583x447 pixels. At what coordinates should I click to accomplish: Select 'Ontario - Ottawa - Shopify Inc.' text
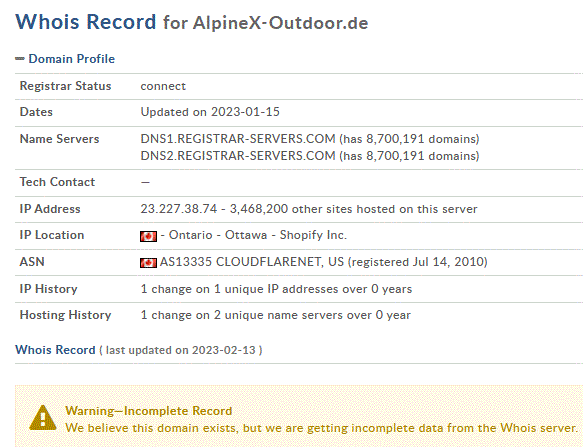click(258, 235)
